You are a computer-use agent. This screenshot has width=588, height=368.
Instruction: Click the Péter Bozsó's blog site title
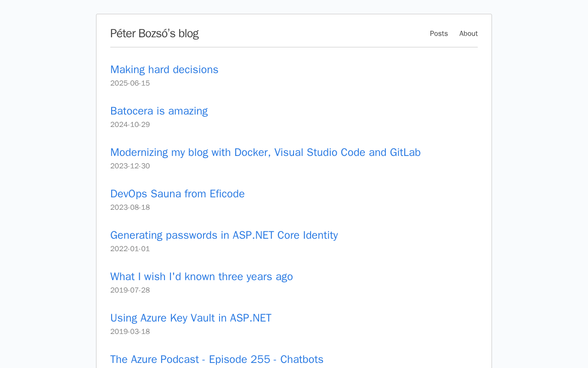click(x=154, y=34)
